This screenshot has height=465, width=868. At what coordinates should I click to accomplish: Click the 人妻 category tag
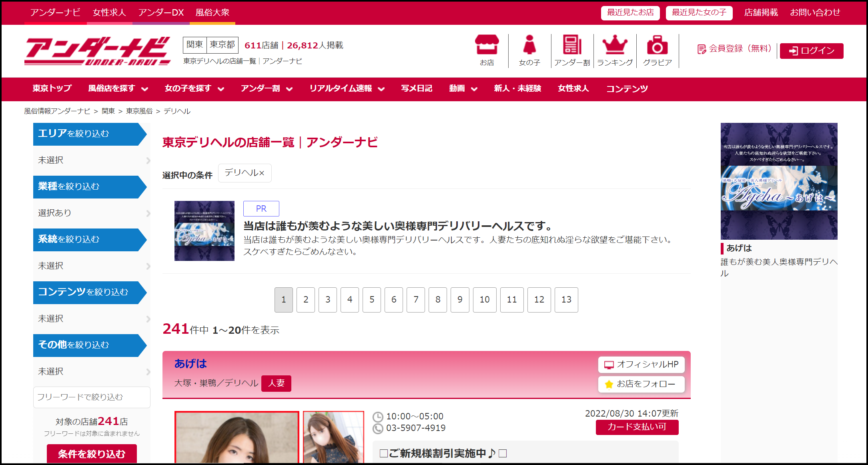pos(276,383)
